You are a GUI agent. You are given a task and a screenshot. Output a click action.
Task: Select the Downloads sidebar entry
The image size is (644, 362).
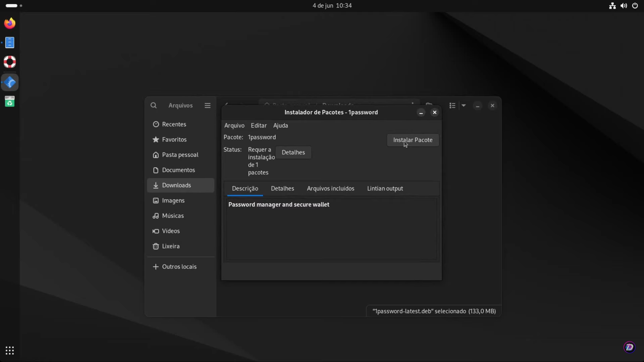[x=177, y=185]
